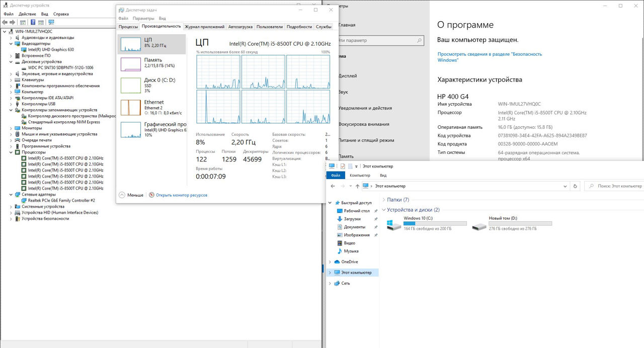Click the Windows 10 (C:) drive icon

393,225
